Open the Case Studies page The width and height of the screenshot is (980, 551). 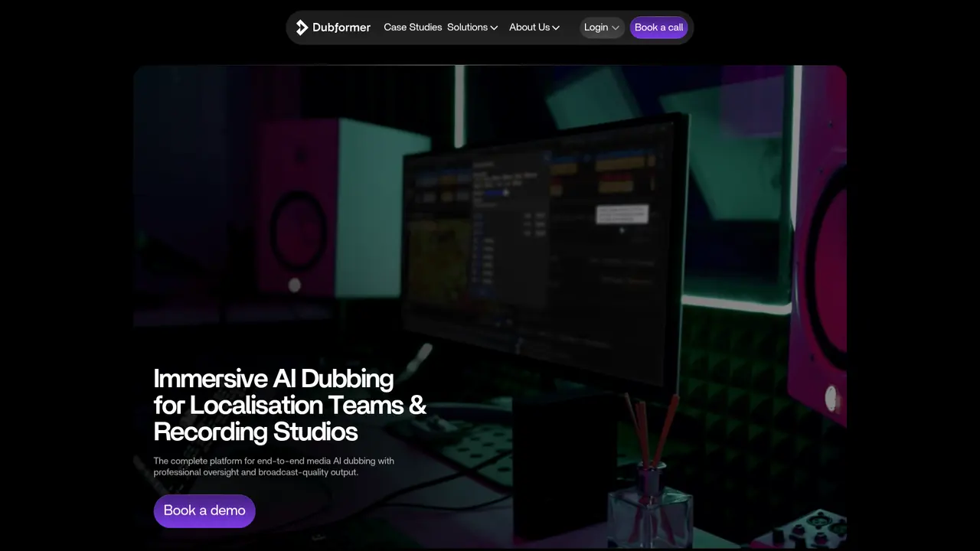[x=413, y=27]
